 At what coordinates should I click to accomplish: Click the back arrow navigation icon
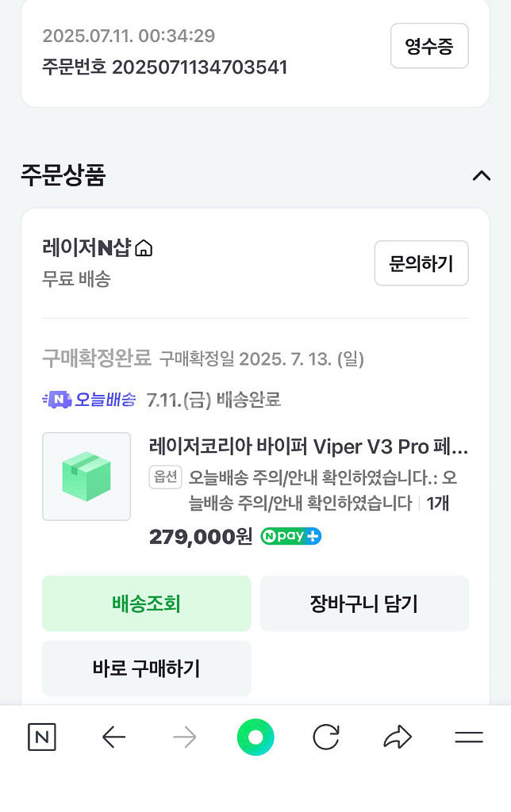point(113,737)
